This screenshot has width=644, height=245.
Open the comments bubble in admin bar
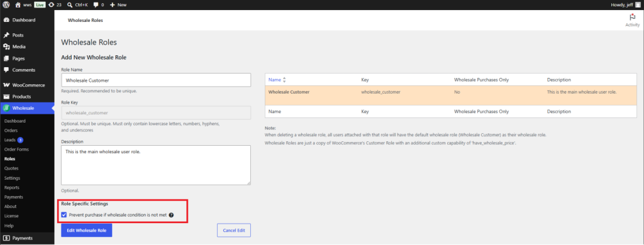[x=96, y=5]
